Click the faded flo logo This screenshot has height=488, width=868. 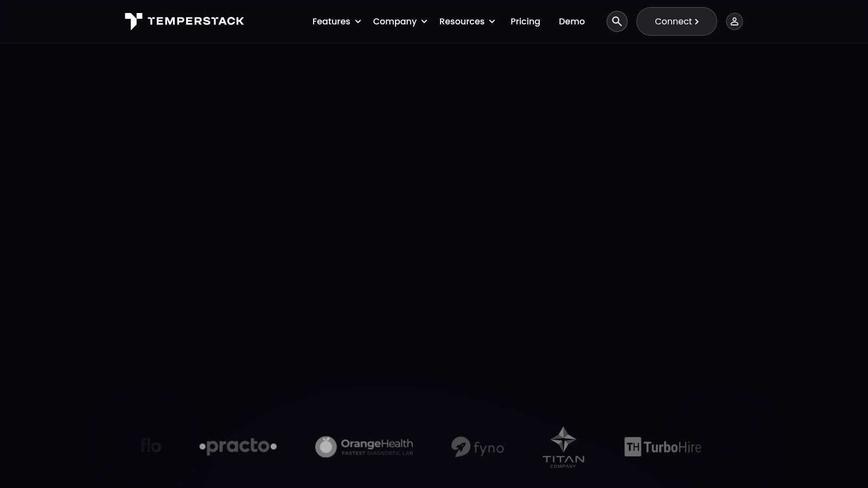[151, 446]
